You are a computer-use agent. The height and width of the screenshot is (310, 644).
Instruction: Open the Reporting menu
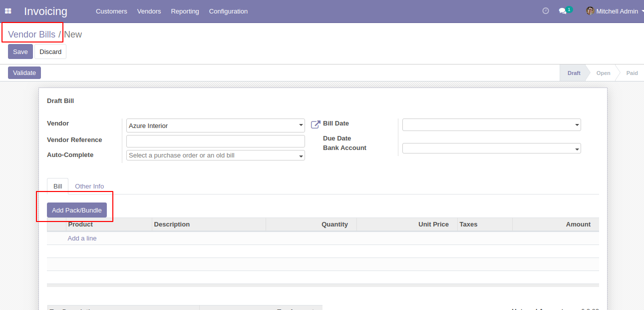point(185,11)
